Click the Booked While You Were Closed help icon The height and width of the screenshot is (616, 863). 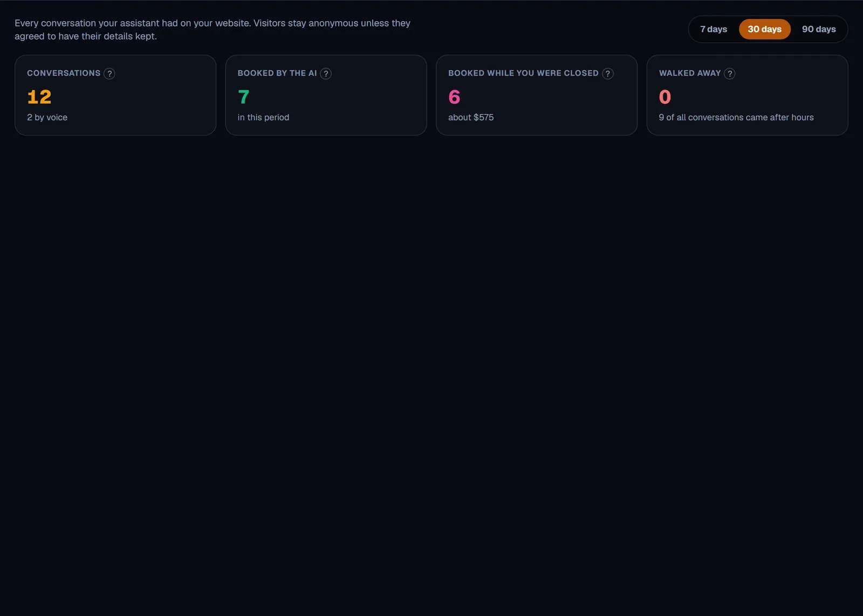pyautogui.click(x=608, y=73)
